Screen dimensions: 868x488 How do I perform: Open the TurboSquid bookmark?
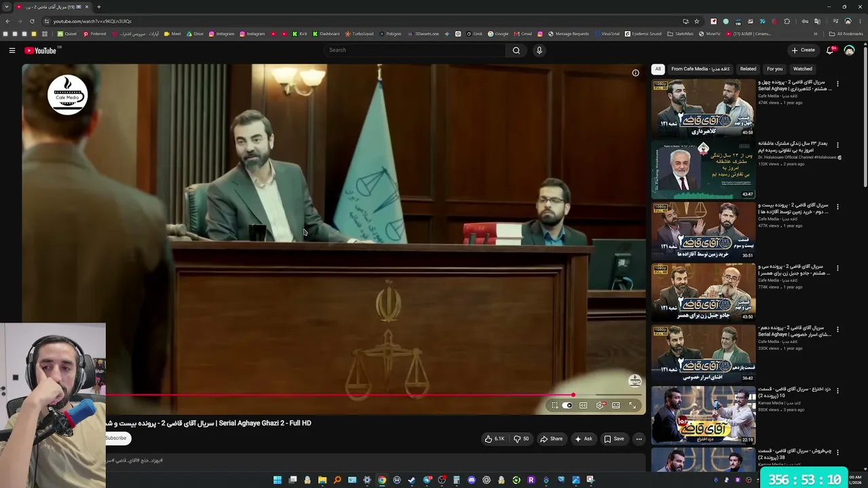(x=359, y=34)
